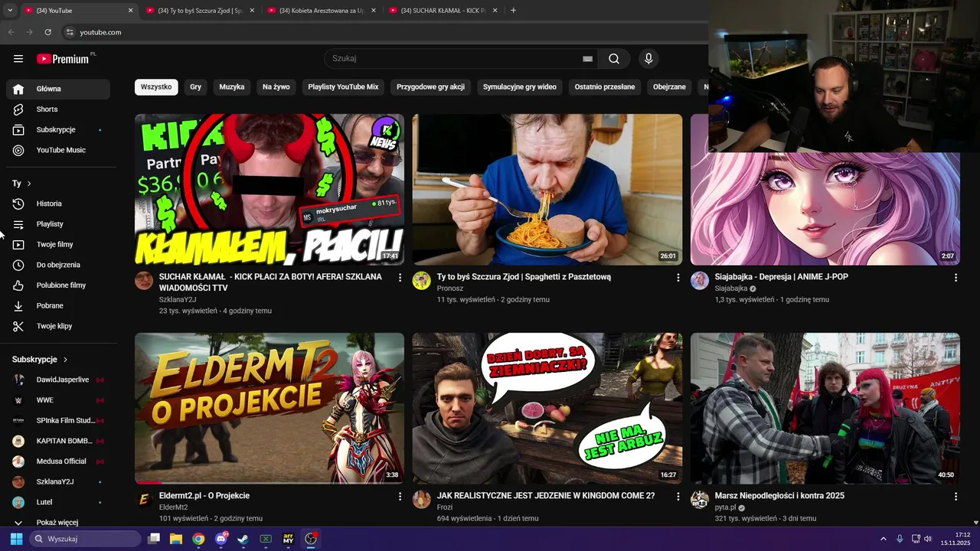Open Playlisty in the sidebar
This screenshot has width=980, height=551.
pos(58,224)
